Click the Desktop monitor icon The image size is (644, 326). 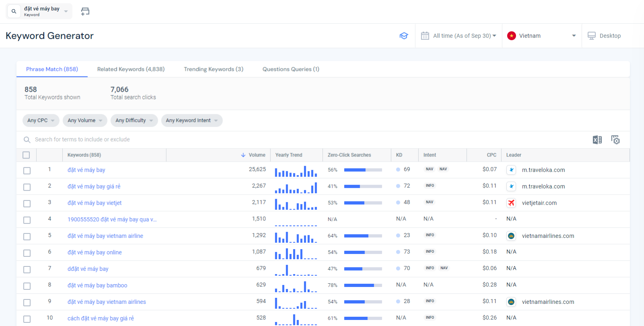tap(592, 36)
